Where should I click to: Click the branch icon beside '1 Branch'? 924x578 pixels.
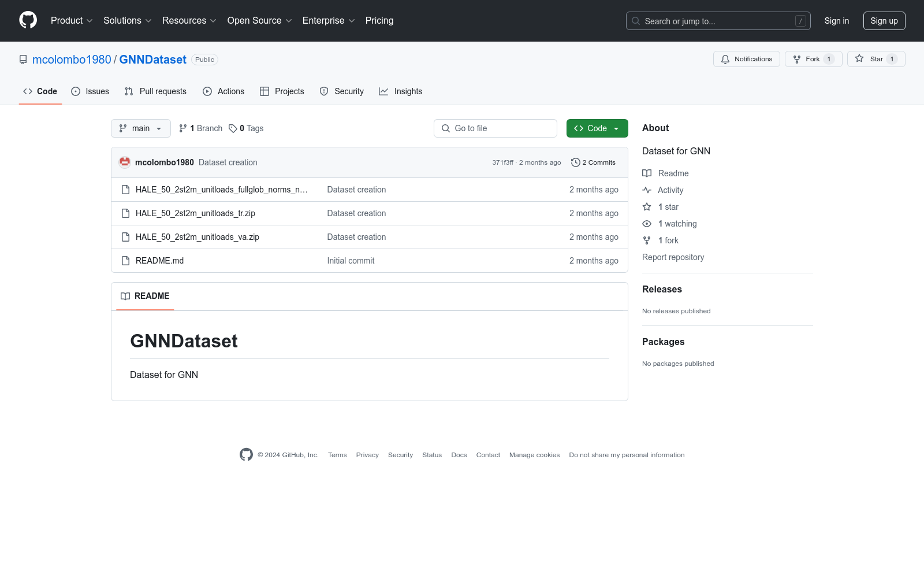coord(183,128)
